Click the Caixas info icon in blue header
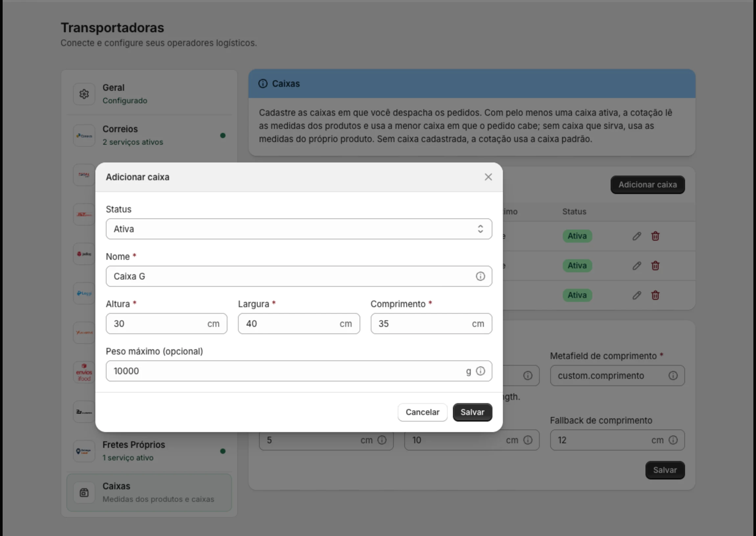This screenshot has width=756, height=536. [263, 84]
